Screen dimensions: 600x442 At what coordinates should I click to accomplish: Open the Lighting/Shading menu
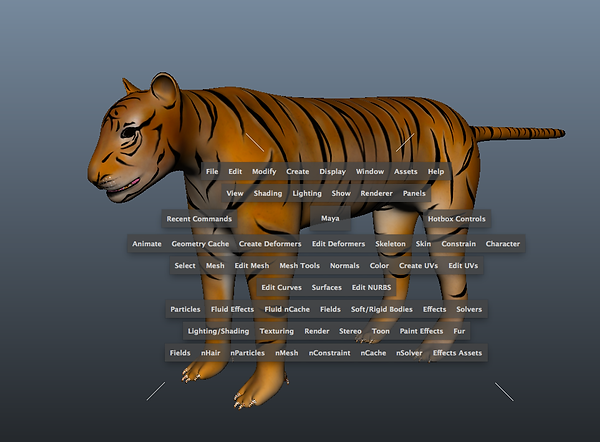[x=218, y=331]
